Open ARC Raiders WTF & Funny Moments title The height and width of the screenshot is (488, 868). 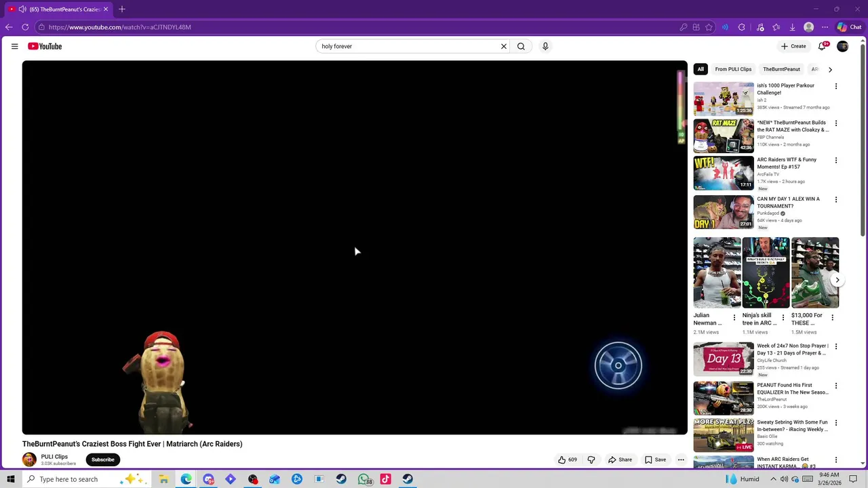[x=787, y=163]
